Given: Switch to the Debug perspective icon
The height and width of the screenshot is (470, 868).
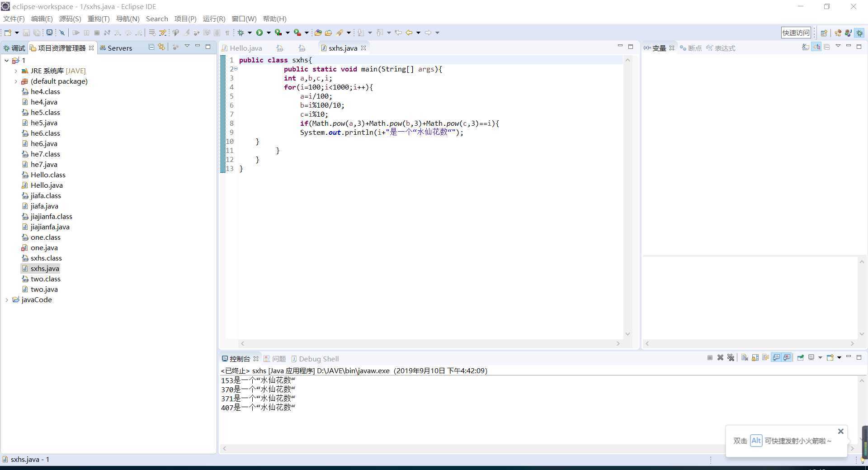Looking at the screenshot, I should coord(859,33).
